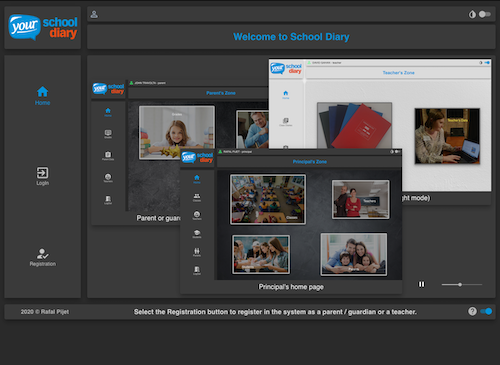Click the Students graduation cap icon in Principal's sidebar

[x=197, y=234]
